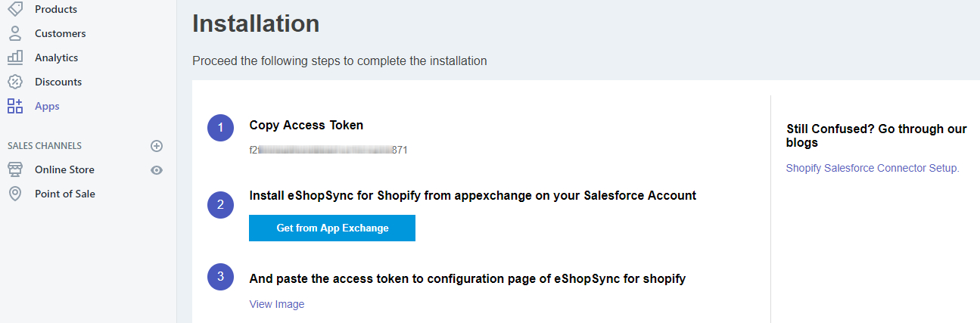The image size is (980, 323).
Task: Open Online Store sales channel
Action: 64,169
